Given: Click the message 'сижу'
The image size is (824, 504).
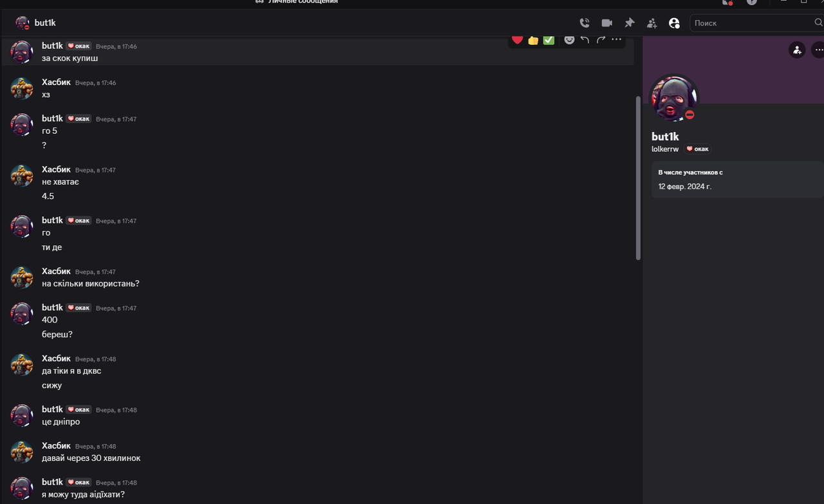Looking at the screenshot, I should 51,386.
